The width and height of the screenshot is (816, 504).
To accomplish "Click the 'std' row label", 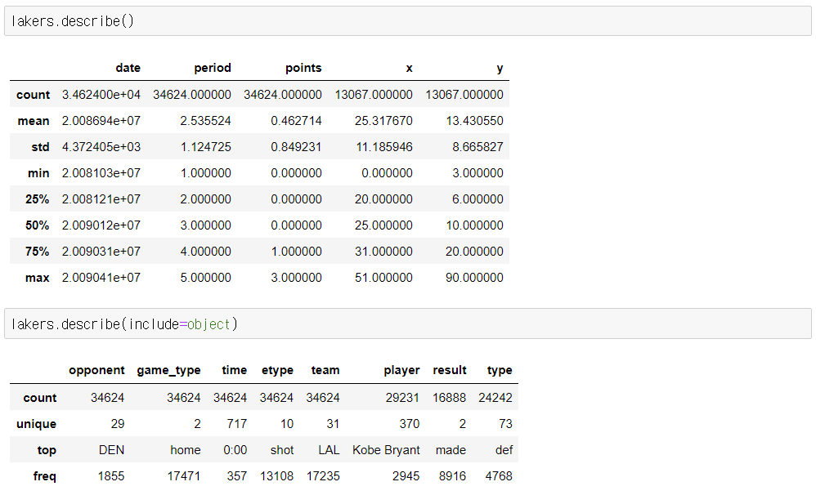I will 40,147.
